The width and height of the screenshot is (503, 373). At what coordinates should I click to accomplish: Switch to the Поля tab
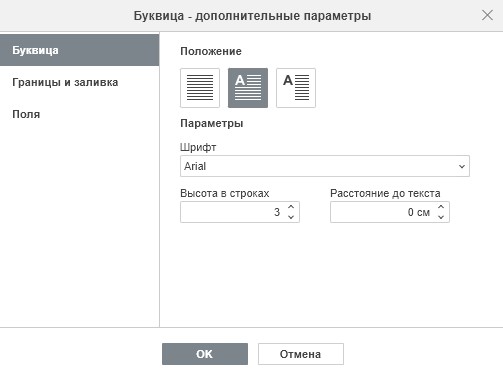[79, 114]
